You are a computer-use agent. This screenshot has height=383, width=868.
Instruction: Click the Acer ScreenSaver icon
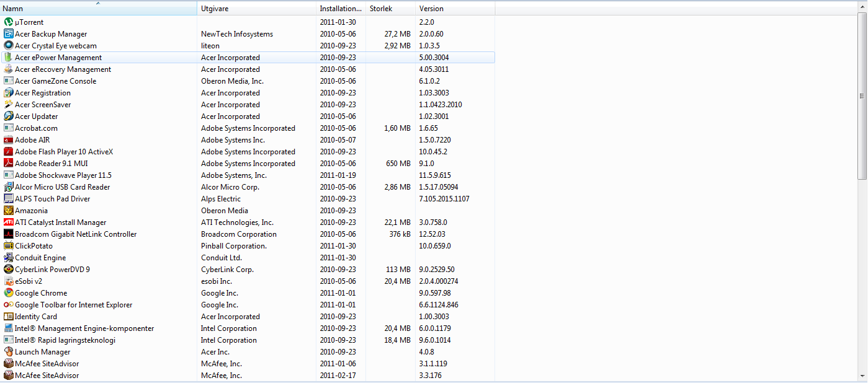click(x=9, y=105)
